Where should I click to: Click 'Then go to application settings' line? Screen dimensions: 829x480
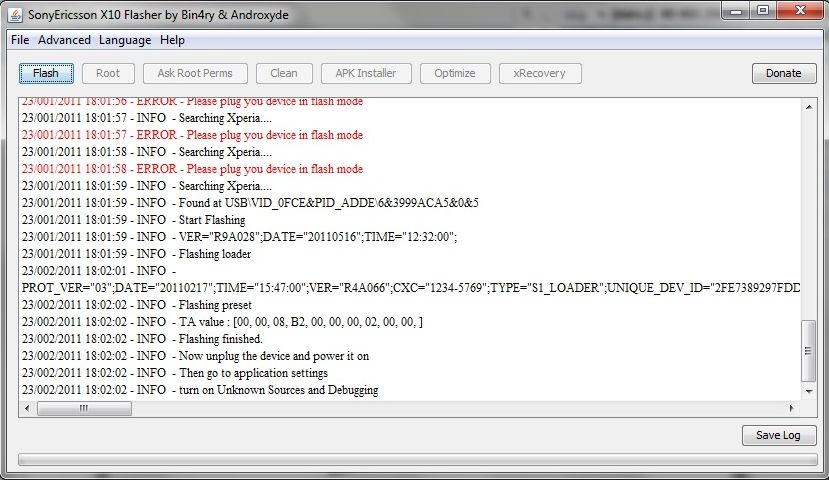(174, 373)
